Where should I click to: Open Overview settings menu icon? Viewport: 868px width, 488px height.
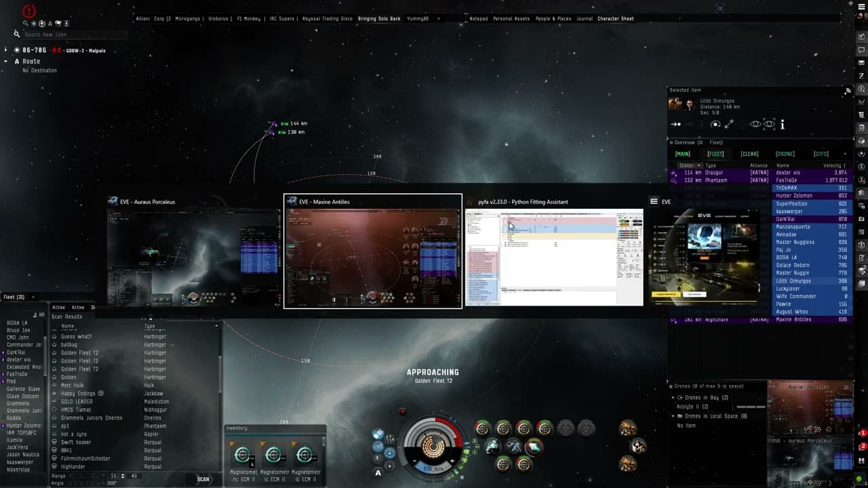coord(671,142)
